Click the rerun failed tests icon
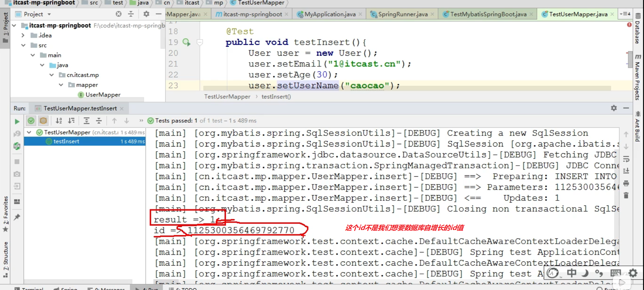This screenshot has height=290, width=644. (x=17, y=134)
